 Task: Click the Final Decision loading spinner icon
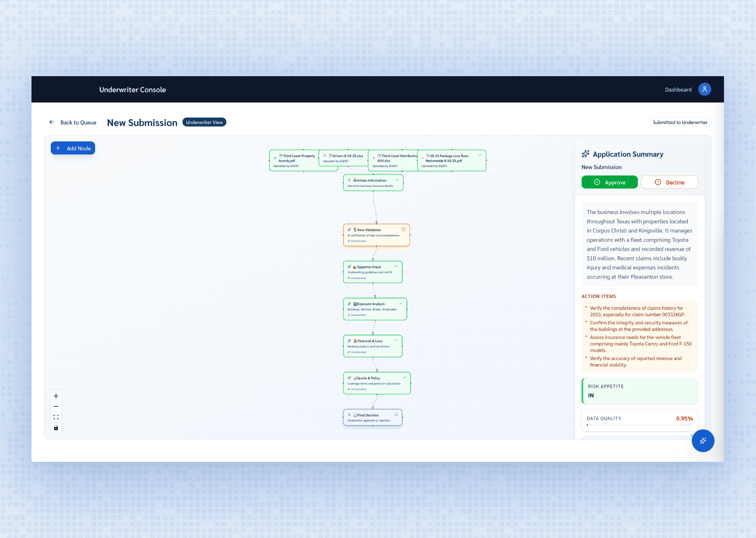pyautogui.click(x=396, y=415)
